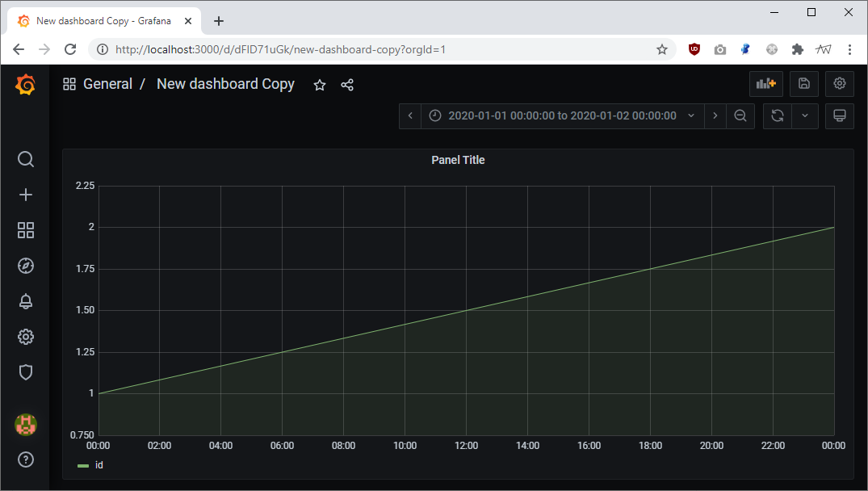Cycle view mode with monitor icon
Screen dimensions: 868x491
pyautogui.click(x=839, y=115)
